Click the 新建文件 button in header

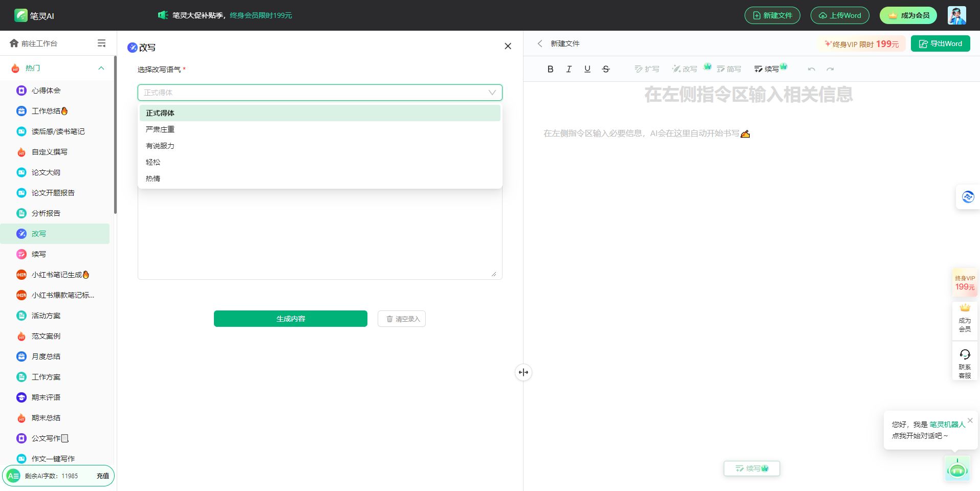tap(772, 15)
